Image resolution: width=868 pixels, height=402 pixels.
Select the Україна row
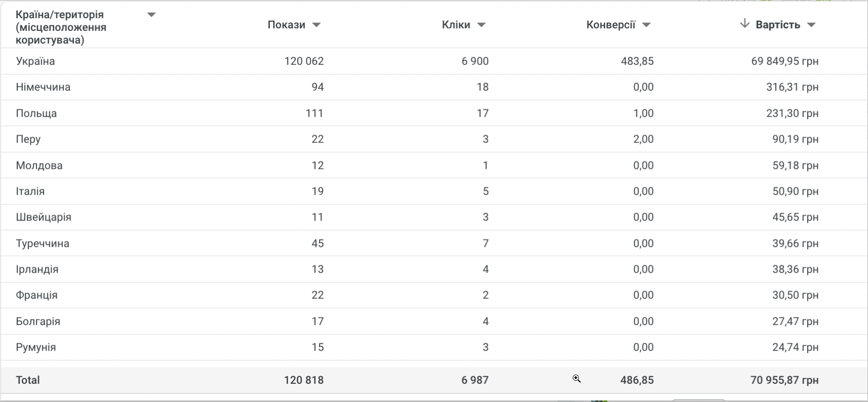click(35, 61)
